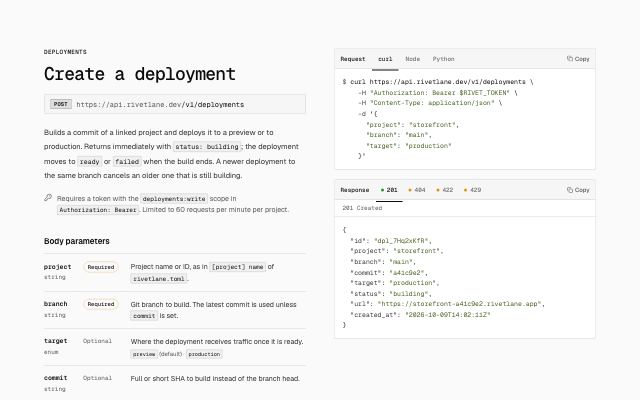Screen dimensions: 640x400
Task: Click the Authorization header line in curl
Action: [x=438, y=93]
